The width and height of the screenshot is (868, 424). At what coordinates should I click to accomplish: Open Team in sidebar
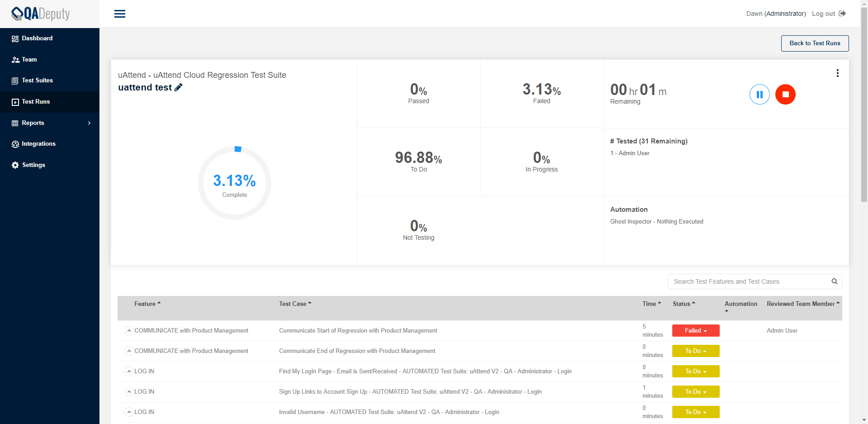pyautogui.click(x=50, y=60)
